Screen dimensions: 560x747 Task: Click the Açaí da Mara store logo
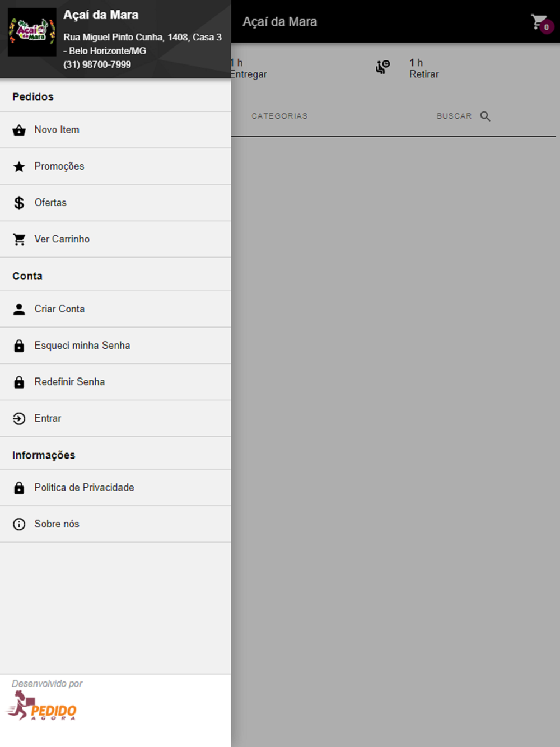32,32
